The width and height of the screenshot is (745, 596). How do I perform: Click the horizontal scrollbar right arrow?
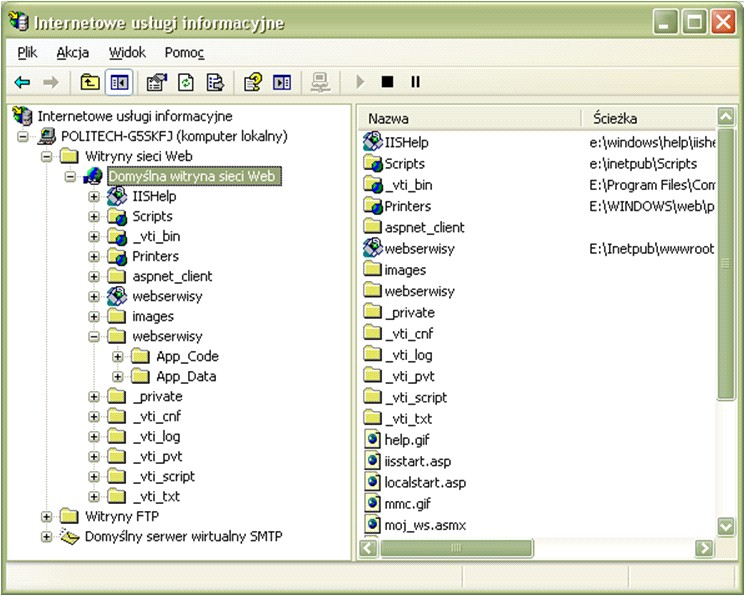pos(704,548)
